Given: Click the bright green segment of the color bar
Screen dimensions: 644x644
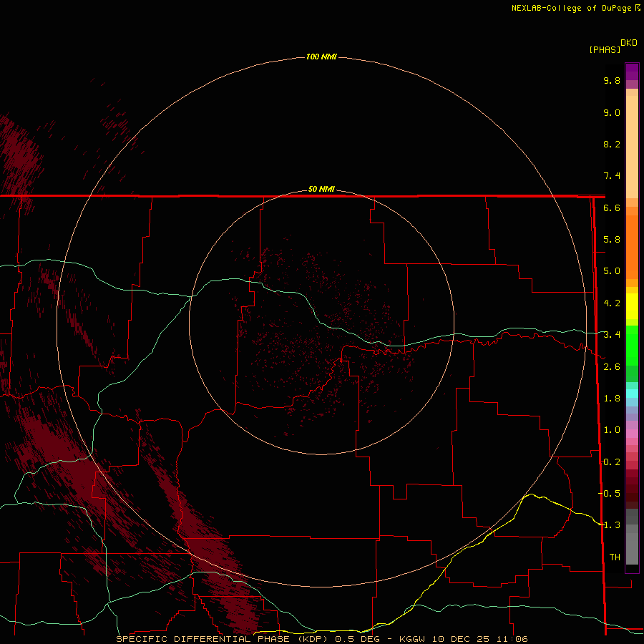Looking at the screenshot, I should (632, 345).
